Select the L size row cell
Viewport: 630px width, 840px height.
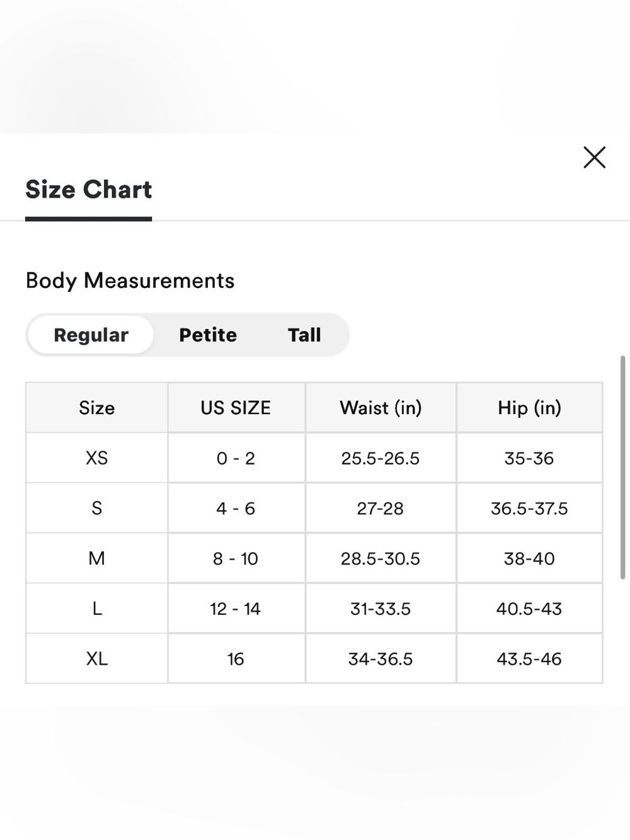coord(97,609)
